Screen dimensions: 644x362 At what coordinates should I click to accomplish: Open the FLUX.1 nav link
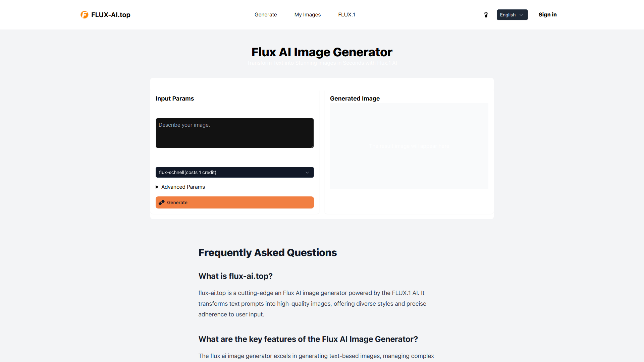pyautogui.click(x=346, y=15)
